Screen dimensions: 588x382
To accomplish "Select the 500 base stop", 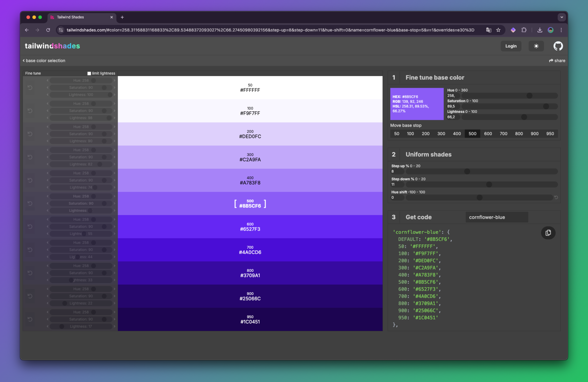I will pyautogui.click(x=472, y=134).
